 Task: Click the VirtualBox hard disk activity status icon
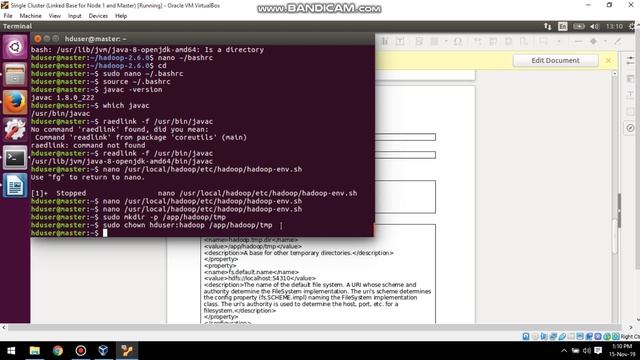coord(526,336)
